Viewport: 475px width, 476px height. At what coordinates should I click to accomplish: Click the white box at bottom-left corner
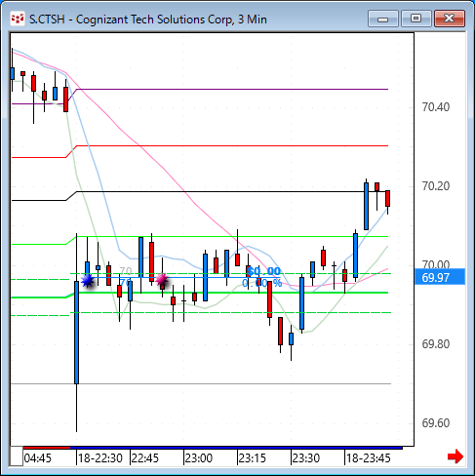pyautogui.click(x=17, y=456)
